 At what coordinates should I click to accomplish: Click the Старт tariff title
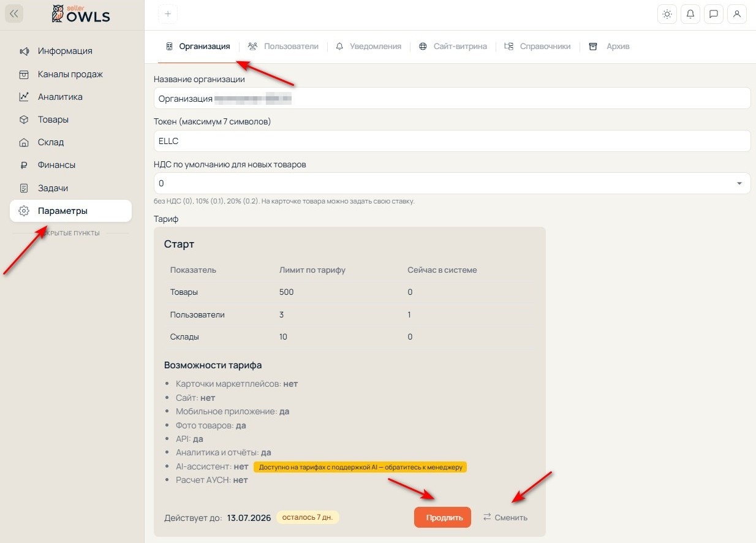pos(179,244)
